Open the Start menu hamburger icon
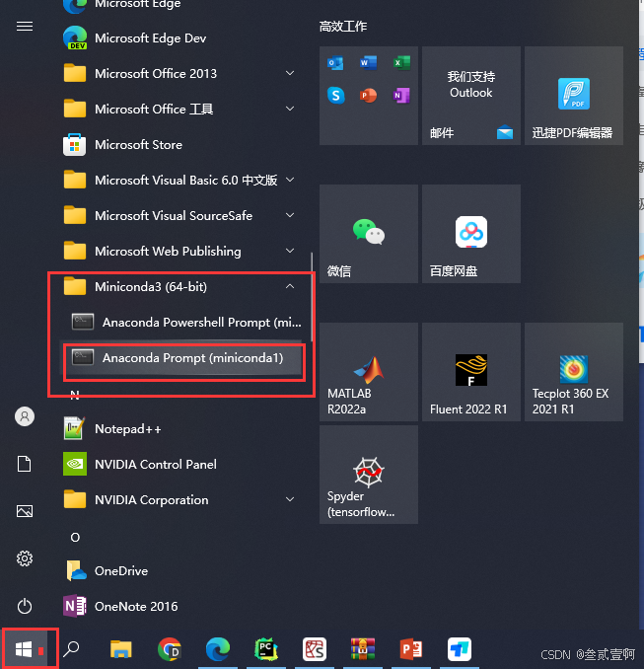This screenshot has height=669, width=644. 25,27
